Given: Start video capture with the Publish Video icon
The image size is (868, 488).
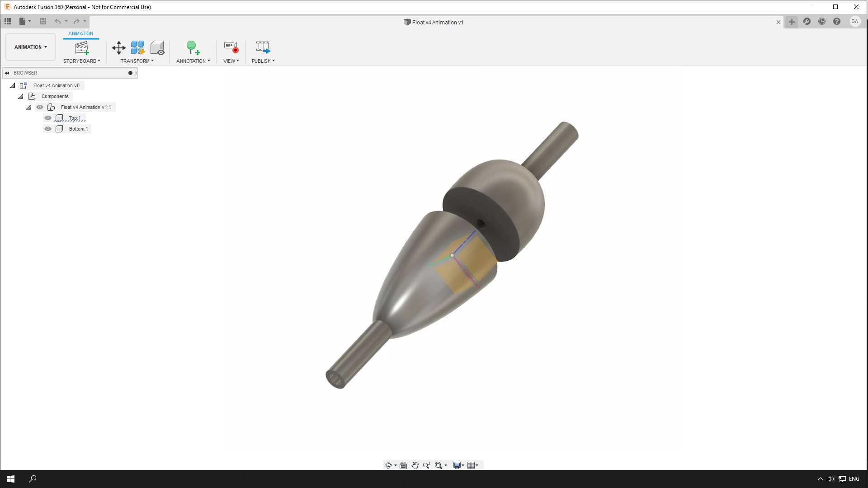Looking at the screenshot, I should click(x=262, y=47).
